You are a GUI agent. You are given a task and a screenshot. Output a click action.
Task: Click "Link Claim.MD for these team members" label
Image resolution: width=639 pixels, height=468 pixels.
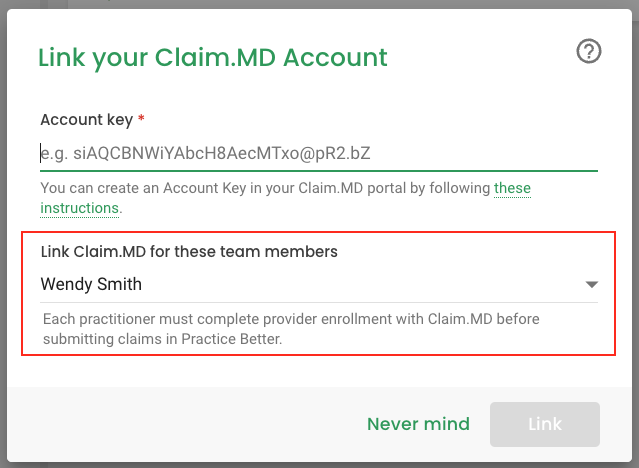(x=189, y=252)
